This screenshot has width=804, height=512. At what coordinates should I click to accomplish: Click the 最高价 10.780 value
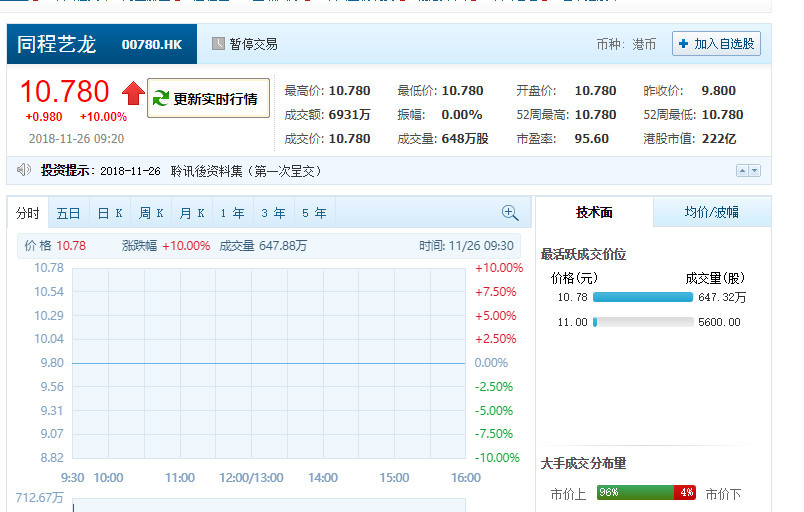click(349, 91)
